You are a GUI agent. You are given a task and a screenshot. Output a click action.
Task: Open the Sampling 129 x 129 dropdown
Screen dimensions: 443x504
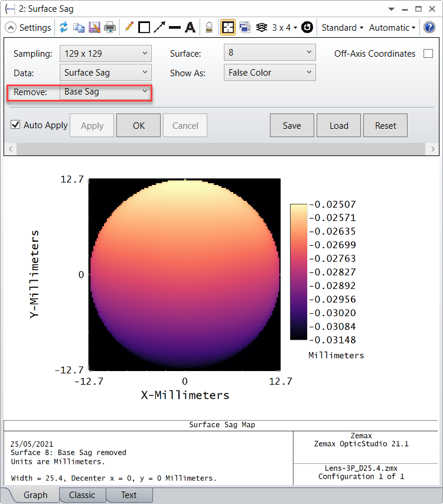coord(106,53)
